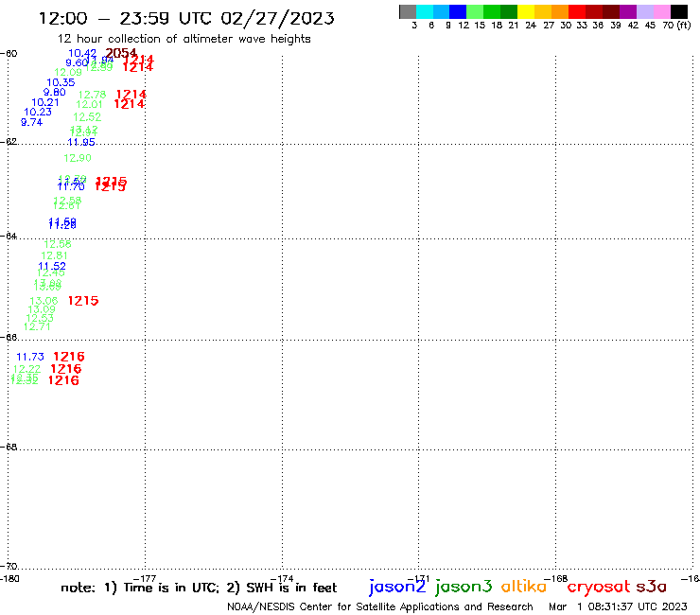Click the green value 12.52
Image resolution: width=700 pixels, height=615 pixels.
[x=87, y=117]
